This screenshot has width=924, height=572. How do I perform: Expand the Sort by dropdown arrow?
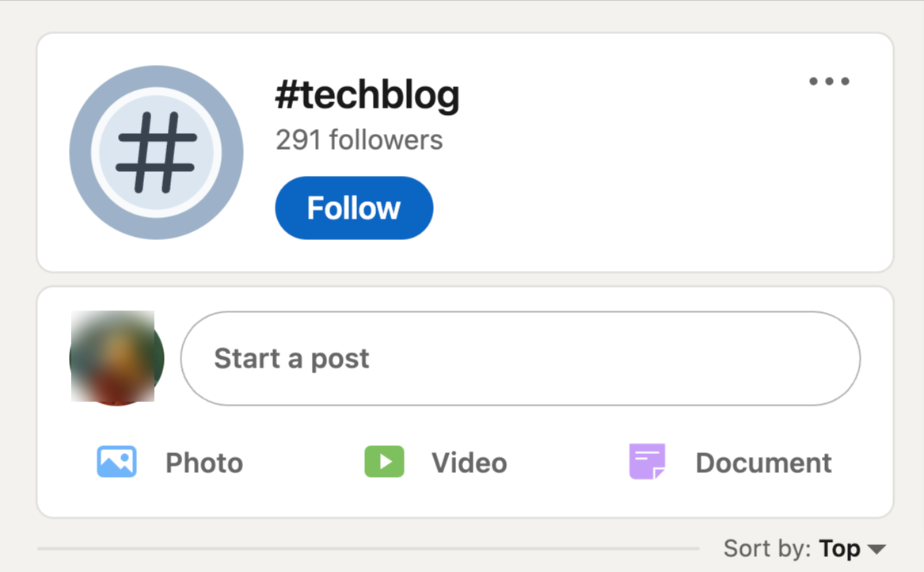coord(876,549)
